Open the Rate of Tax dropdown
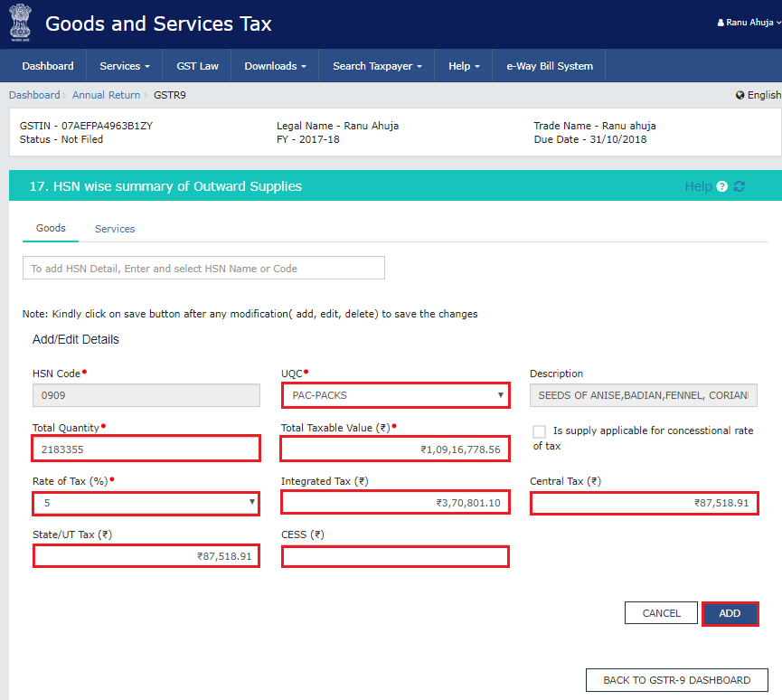The image size is (782, 700). pos(146,502)
